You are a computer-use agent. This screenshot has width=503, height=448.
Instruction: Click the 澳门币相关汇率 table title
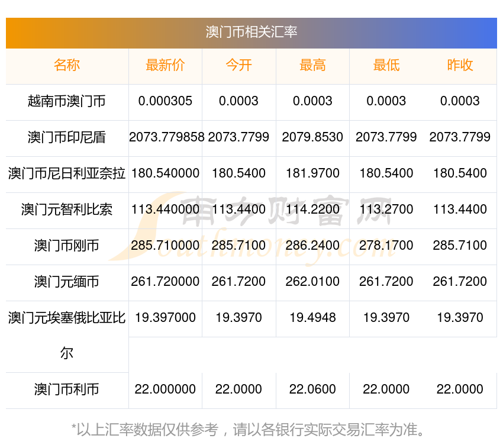[251, 32]
